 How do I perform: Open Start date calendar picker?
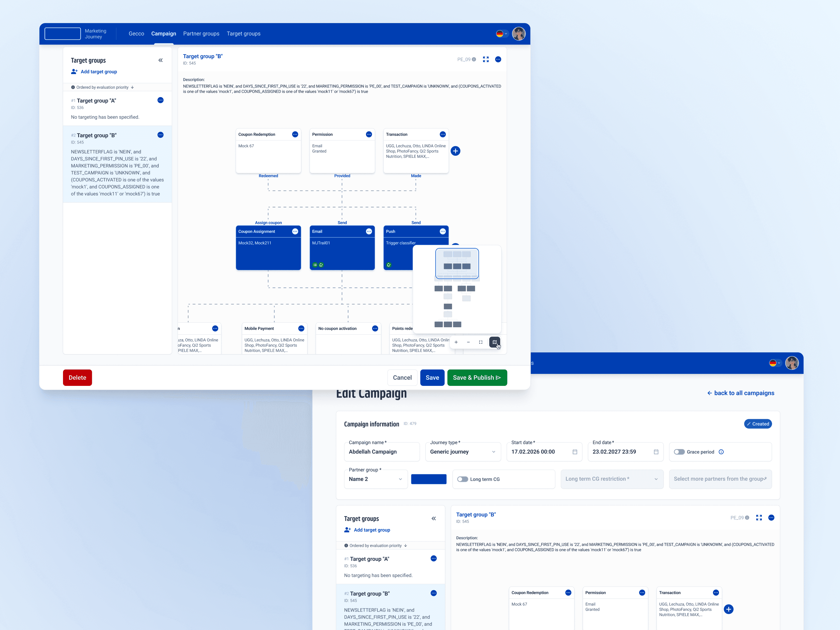point(575,452)
